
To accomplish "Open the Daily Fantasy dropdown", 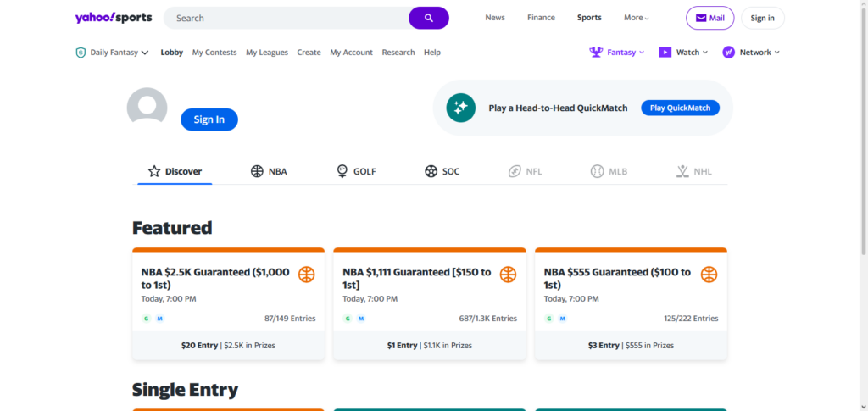I will click(120, 53).
